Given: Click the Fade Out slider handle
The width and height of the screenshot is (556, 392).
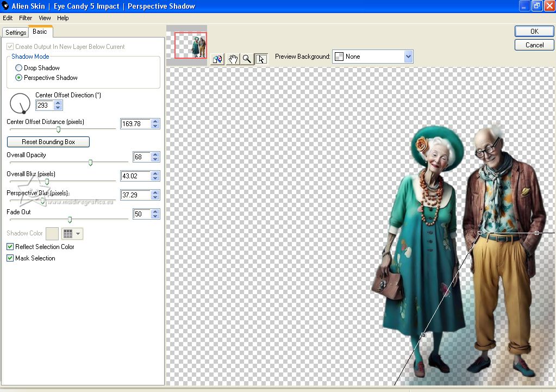Looking at the screenshot, I should point(70,220).
